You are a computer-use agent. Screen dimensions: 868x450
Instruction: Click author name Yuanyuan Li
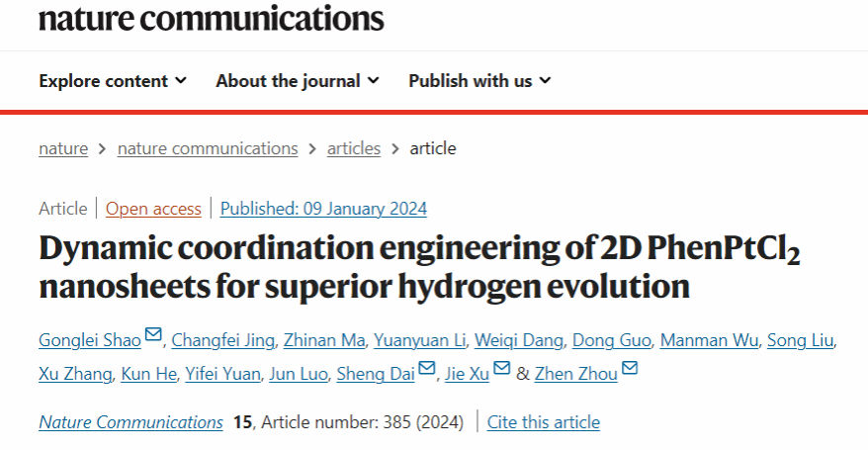tap(419, 341)
